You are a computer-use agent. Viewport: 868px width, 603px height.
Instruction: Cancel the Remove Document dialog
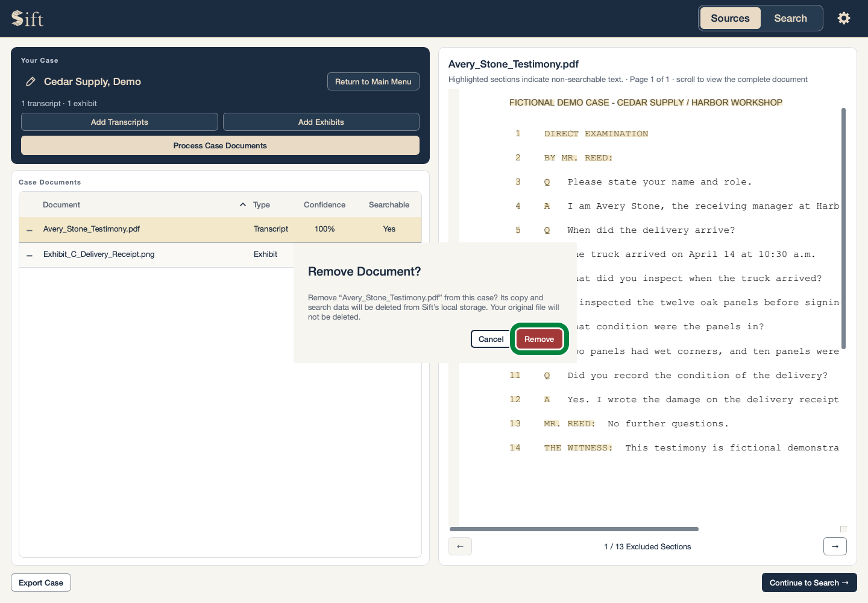point(491,339)
